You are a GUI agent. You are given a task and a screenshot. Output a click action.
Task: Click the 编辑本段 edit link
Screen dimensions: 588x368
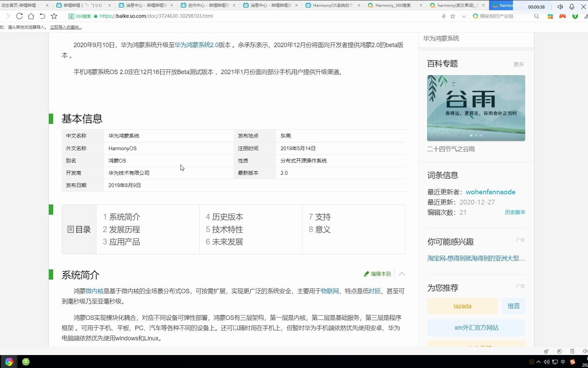[378, 274]
